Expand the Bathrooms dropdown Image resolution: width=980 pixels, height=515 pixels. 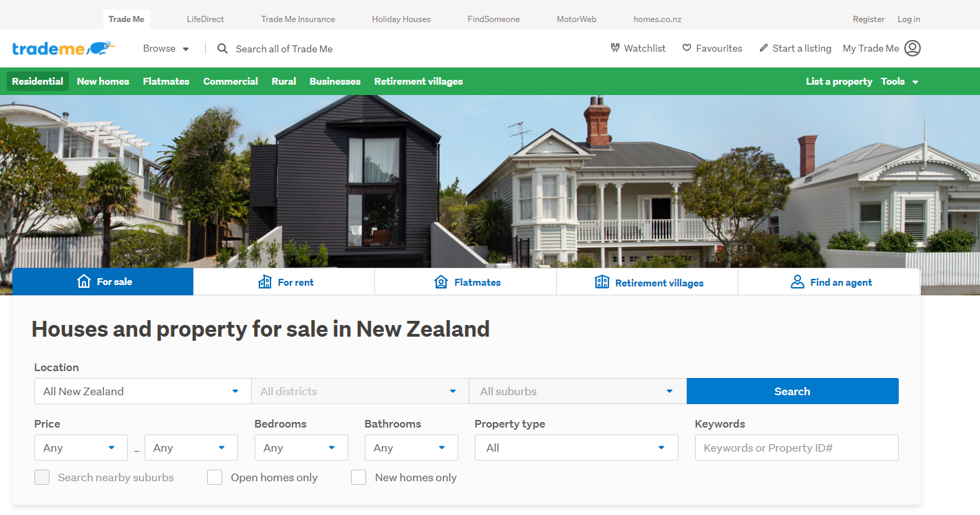(x=412, y=448)
